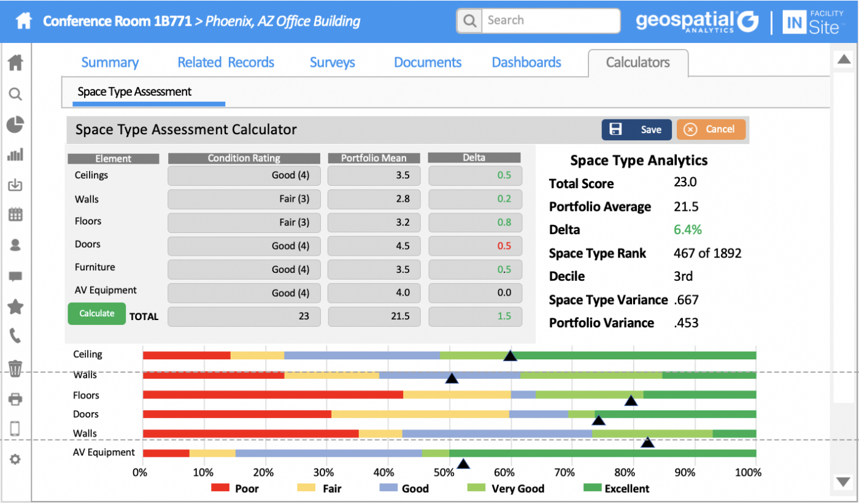This screenshot has width=859, height=504.
Task: Click the blue Good legend swatch
Action: point(389,488)
